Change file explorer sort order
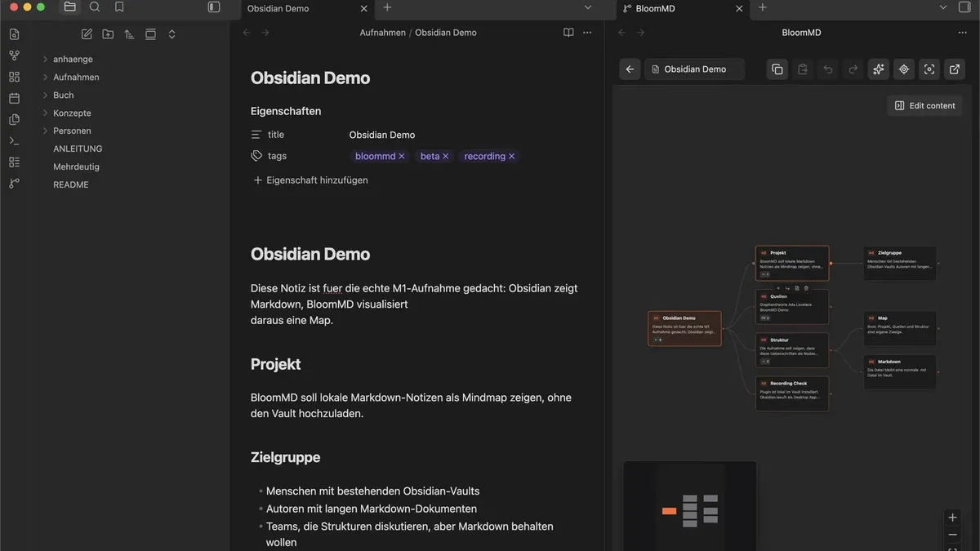The width and height of the screenshot is (980, 551). [129, 34]
